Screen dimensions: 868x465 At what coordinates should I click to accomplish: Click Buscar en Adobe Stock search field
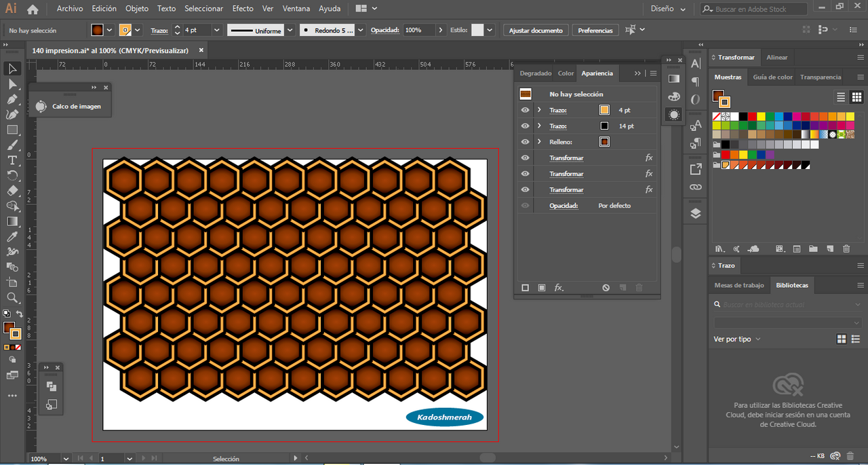coord(753,9)
